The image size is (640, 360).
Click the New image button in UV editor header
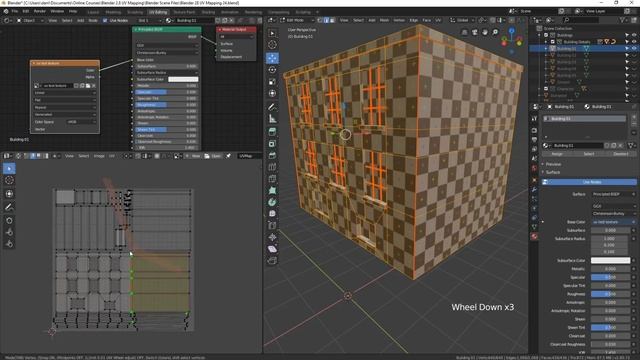pyautogui.click(x=193, y=156)
